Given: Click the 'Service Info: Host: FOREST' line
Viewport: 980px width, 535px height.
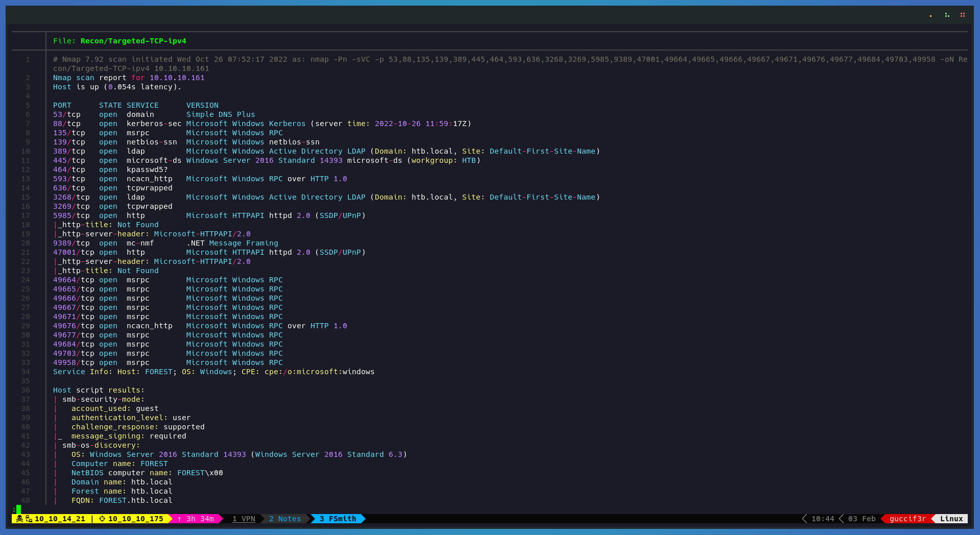Looking at the screenshot, I should click(x=213, y=372).
